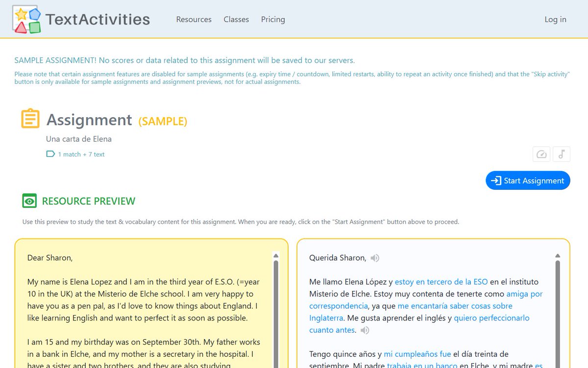Click the Log in link
The image size is (588, 368).
click(x=555, y=20)
